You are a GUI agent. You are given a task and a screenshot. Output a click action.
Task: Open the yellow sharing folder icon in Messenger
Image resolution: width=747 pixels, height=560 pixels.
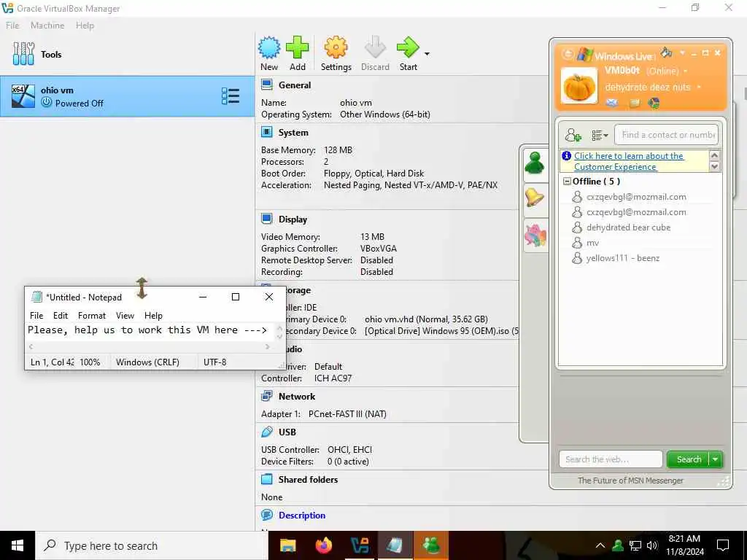pyautogui.click(x=635, y=103)
